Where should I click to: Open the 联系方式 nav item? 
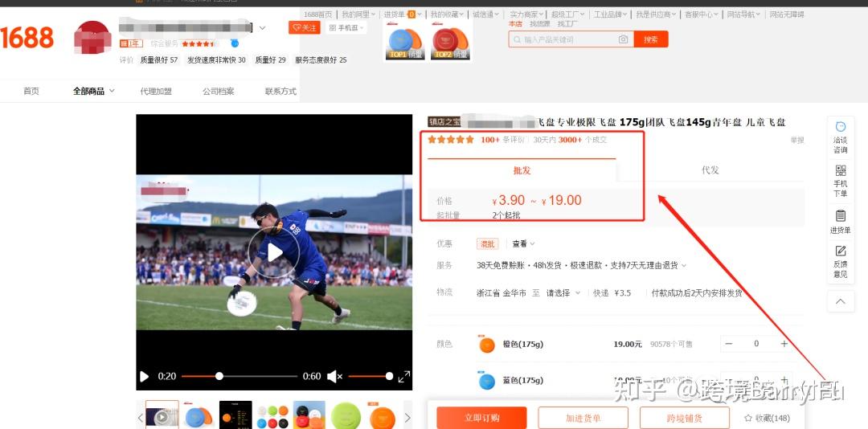[x=280, y=92]
